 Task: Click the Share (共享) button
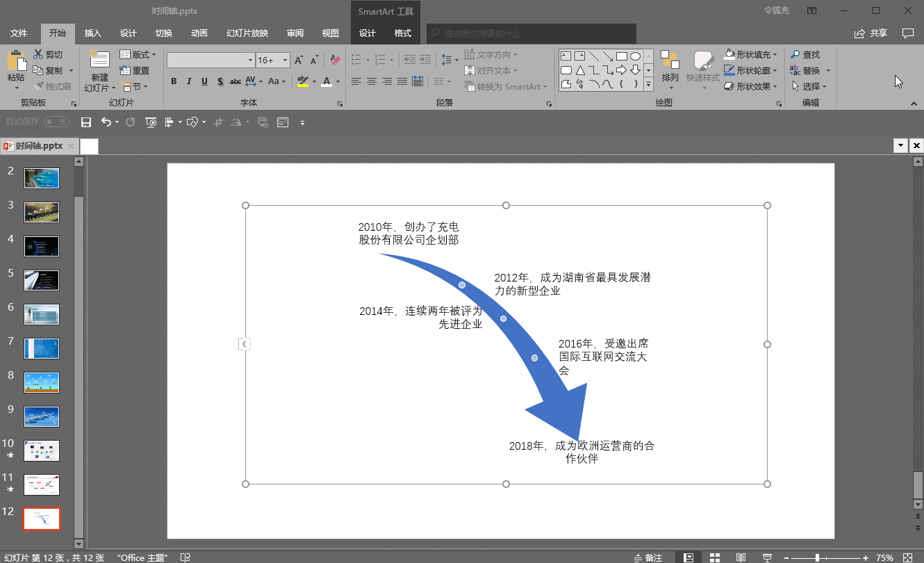(x=871, y=33)
